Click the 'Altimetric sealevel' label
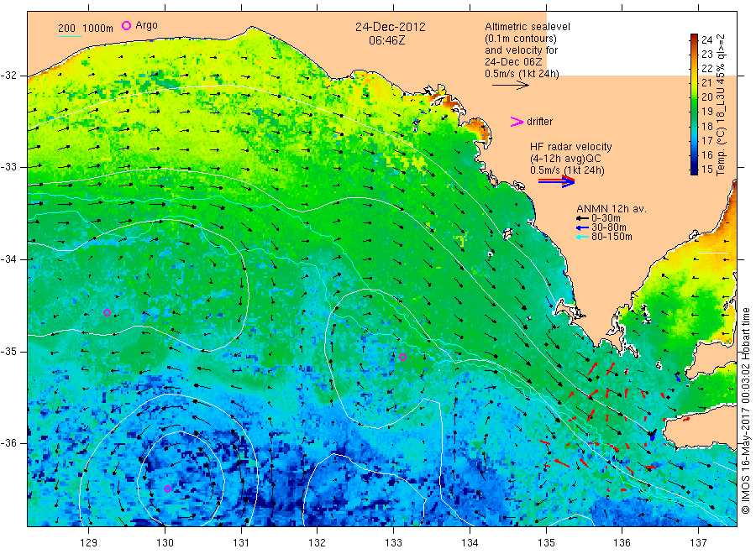 click(528, 27)
